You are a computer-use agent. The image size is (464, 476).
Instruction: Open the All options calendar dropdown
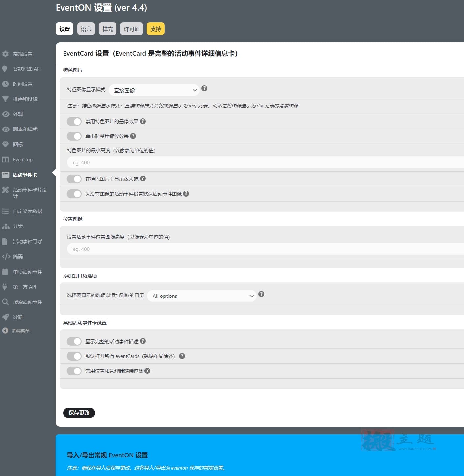tap(202, 296)
